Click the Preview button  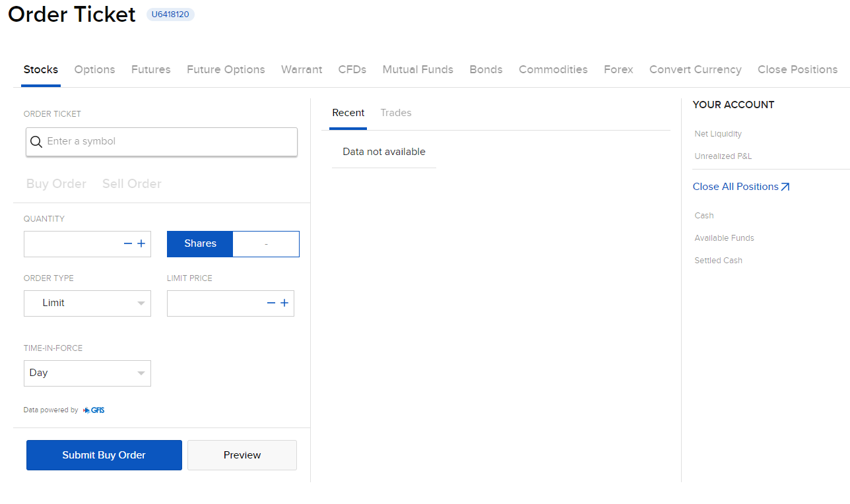tap(242, 455)
